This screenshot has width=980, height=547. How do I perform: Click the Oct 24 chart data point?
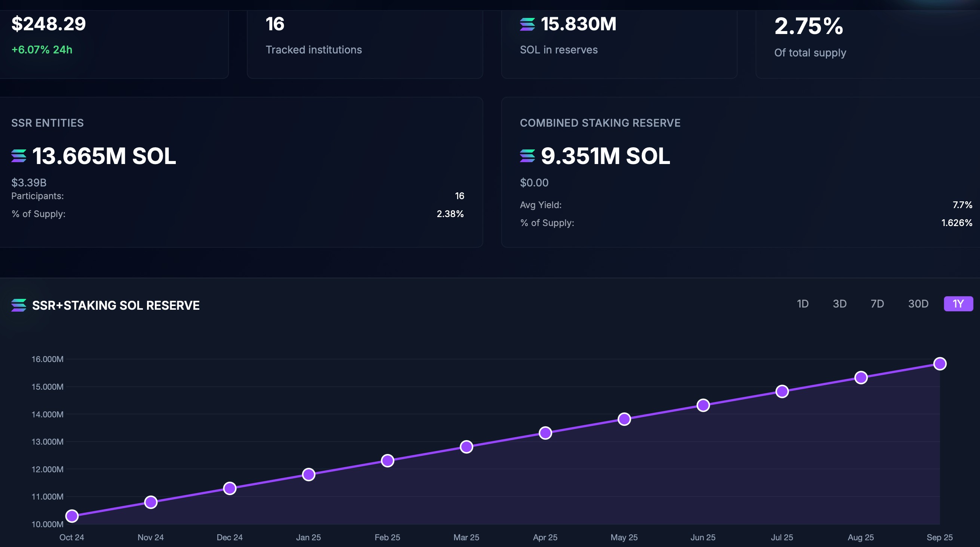(72, 516)
